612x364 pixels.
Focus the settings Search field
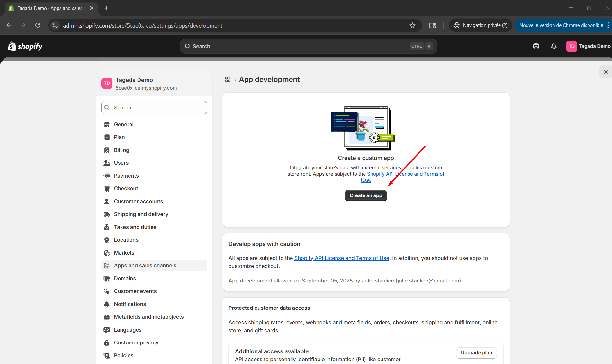[154, 108]
